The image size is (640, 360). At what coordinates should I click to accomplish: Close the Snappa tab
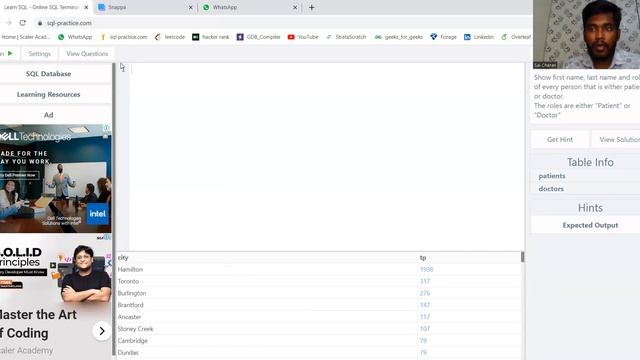(190, 7)
